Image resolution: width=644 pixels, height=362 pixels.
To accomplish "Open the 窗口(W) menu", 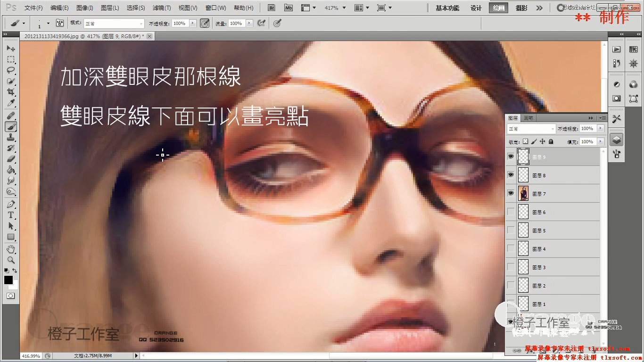I will coord(216,8).
